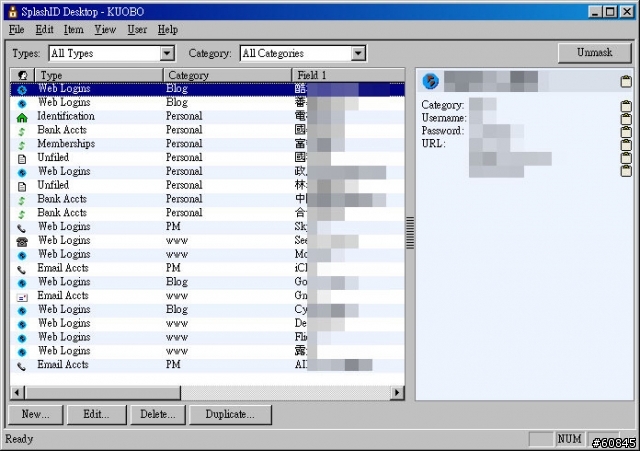Open the File menu

tap(16, 29)
